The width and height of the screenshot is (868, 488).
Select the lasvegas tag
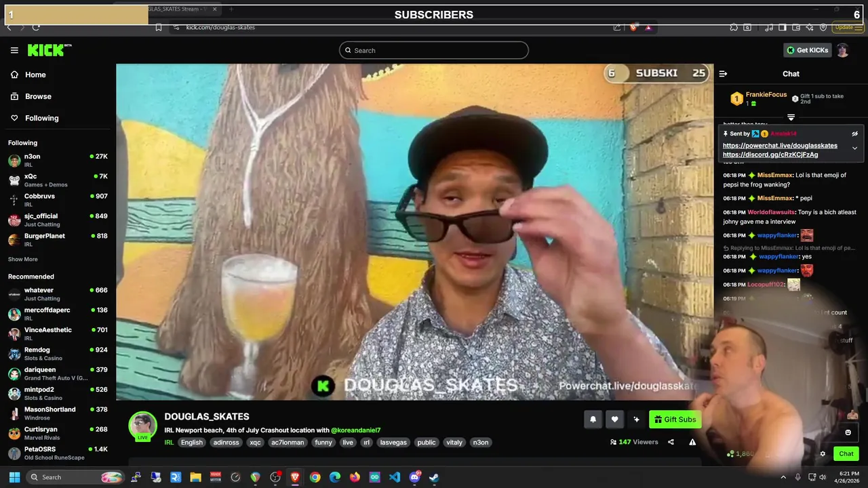point(393,443)
